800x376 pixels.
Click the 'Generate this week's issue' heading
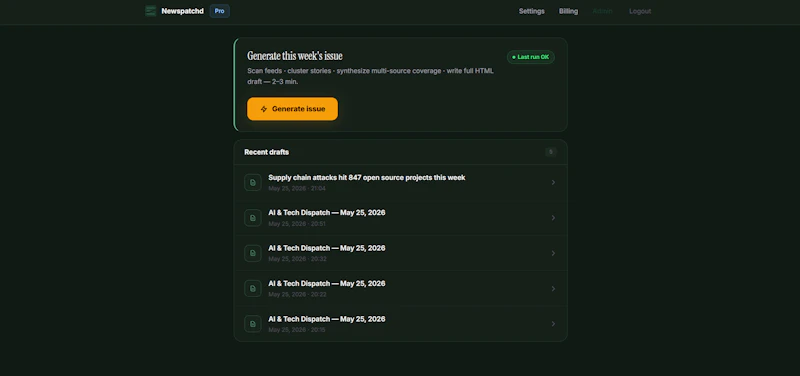tap(295, 56)
